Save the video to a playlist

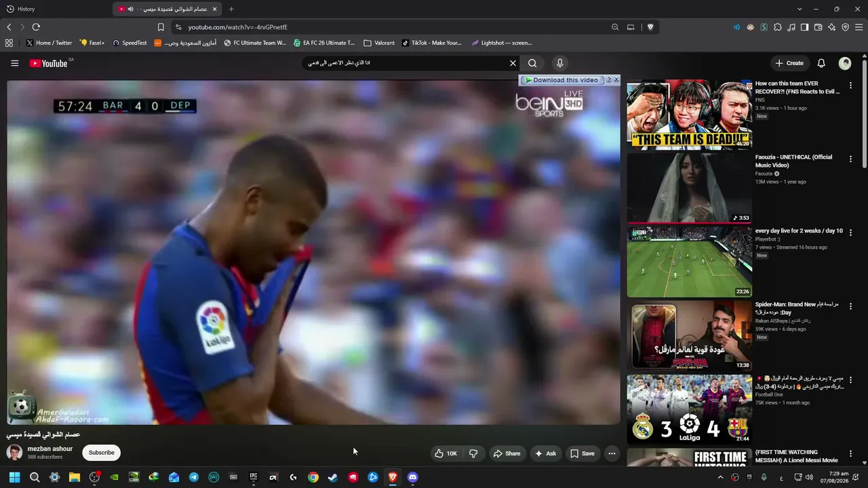582,453
